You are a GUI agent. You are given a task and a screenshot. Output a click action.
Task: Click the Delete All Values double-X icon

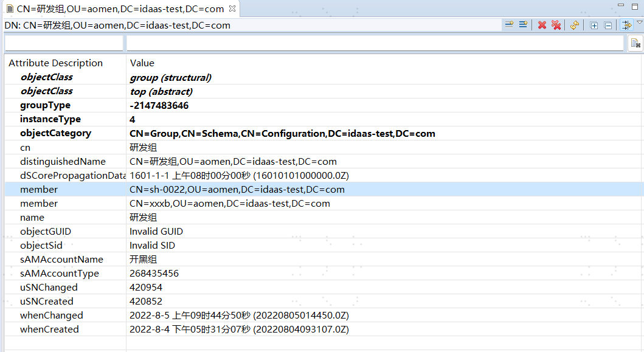point(556,25)
